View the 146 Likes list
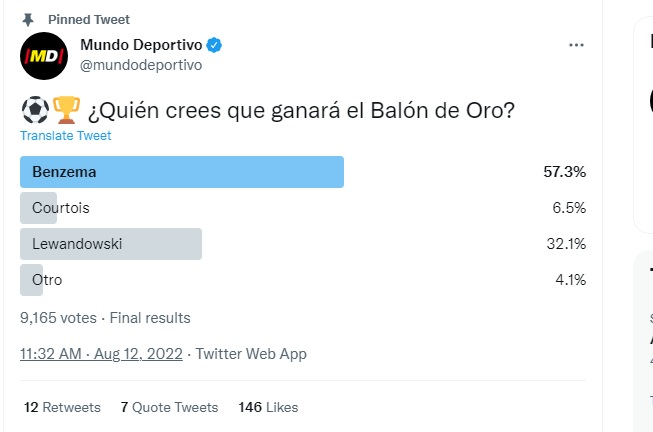 click(x=268, y=407)
